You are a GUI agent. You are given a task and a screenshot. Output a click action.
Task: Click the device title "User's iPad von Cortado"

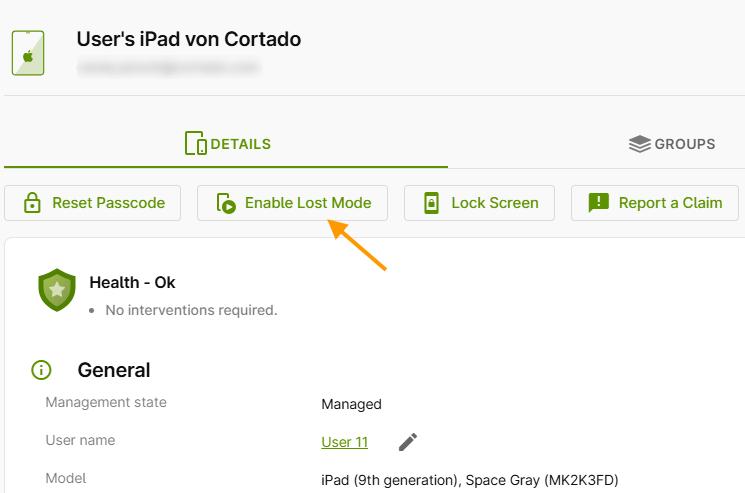[189, 40]
